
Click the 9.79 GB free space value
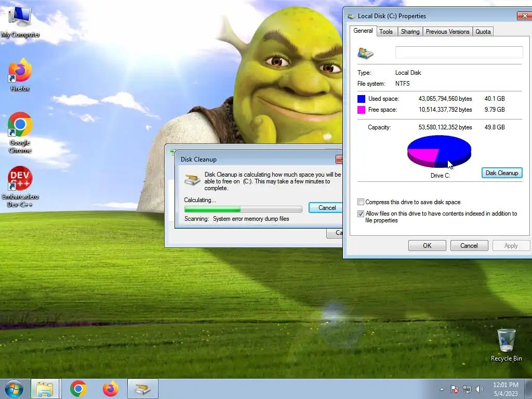click(495, 110)
